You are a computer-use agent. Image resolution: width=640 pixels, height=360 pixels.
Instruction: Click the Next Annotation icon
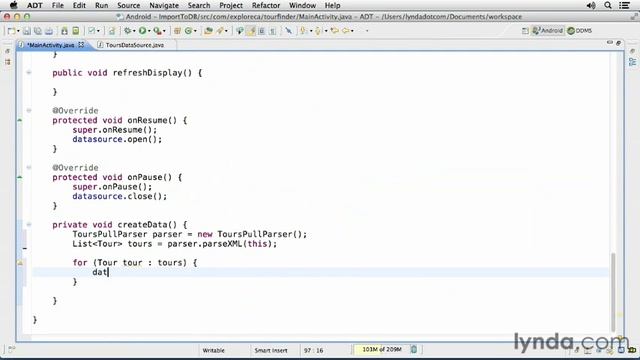pyautogui.click(x=303, y=31)
